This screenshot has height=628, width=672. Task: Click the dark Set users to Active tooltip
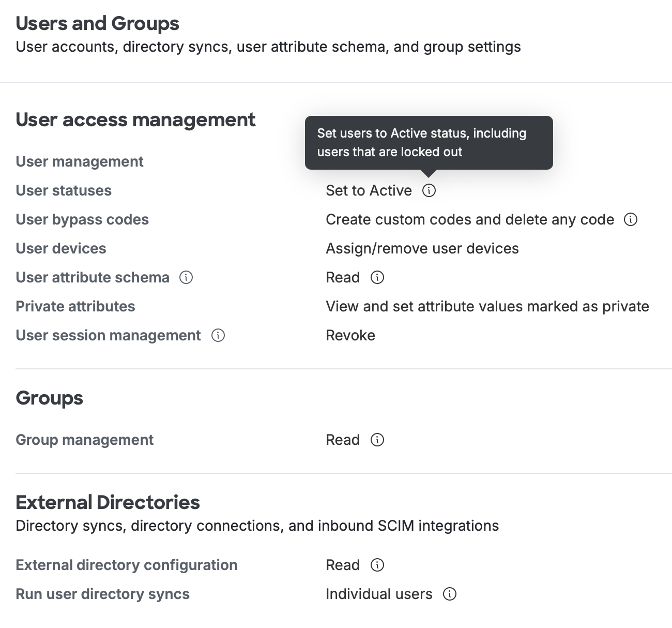[429, 142]
